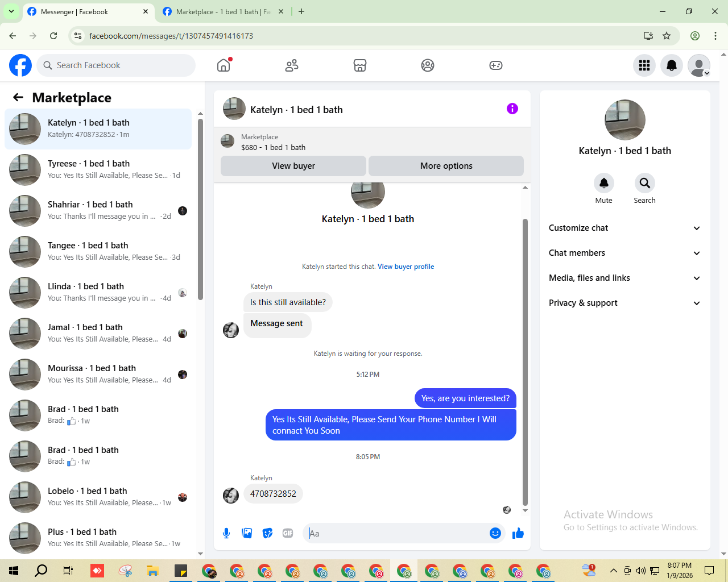Open the notifications bell
The width and height of the screenshot is (728, 582).
pos(672,65)
